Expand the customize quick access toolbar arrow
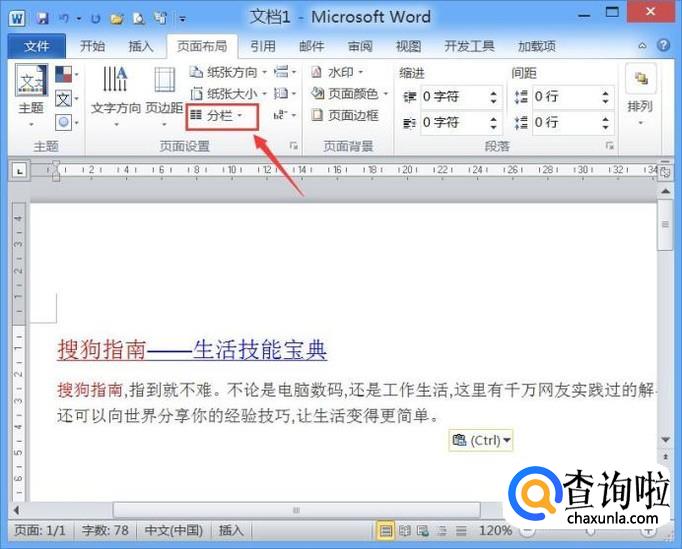Image resolution: width=682 pixels, height=549 pixels. pyautogui.click(x=183, y=19)
